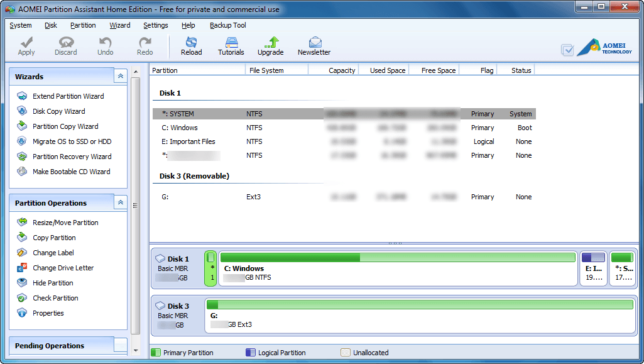This screenshot has width=644, height=364.
Task: Open Make Bootable CD Wizard icon
Action: pyautogui.click(x=22, y=172)
